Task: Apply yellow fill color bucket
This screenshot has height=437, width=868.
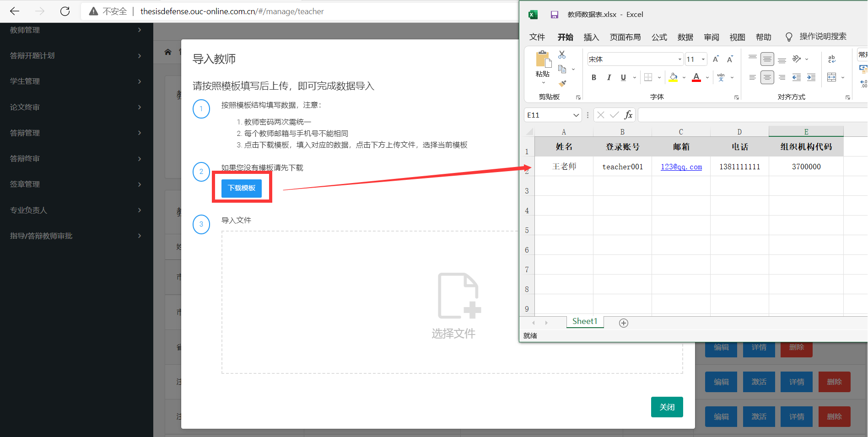Action: click(x=674, y=77)
